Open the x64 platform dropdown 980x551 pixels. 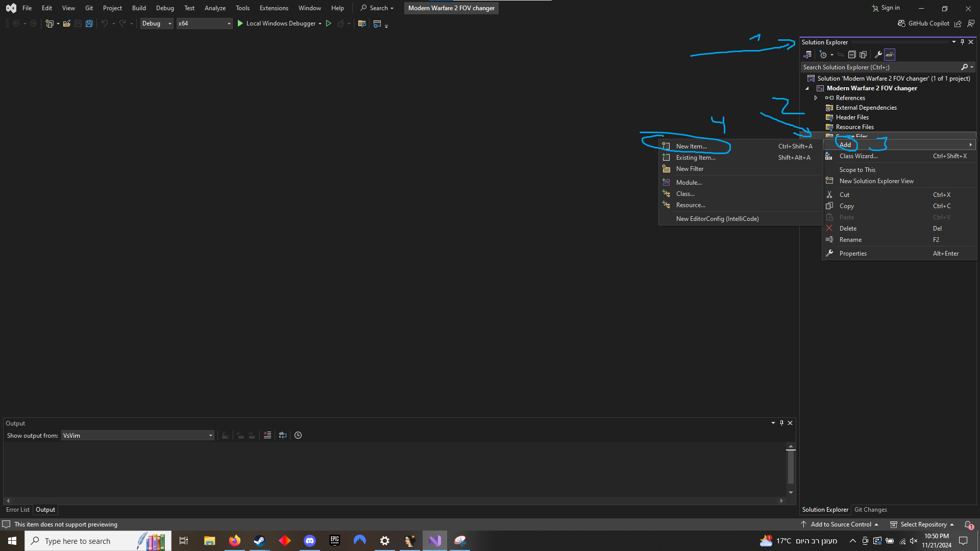204,23
